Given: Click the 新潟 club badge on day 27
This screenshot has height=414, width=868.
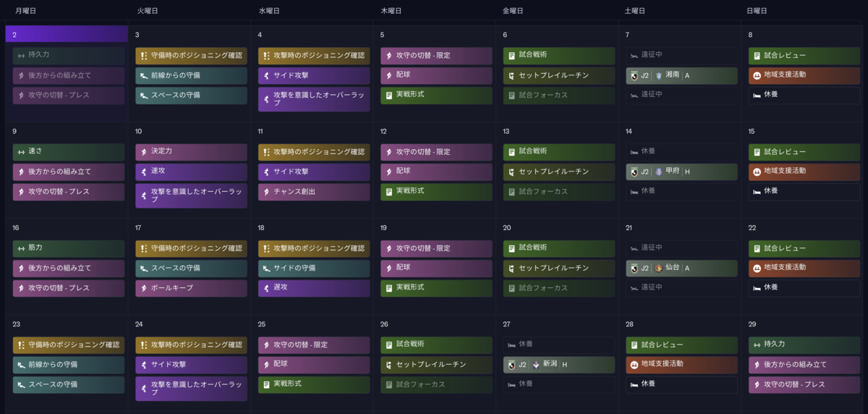Looking at the screenshot, I should coord(536,364).
